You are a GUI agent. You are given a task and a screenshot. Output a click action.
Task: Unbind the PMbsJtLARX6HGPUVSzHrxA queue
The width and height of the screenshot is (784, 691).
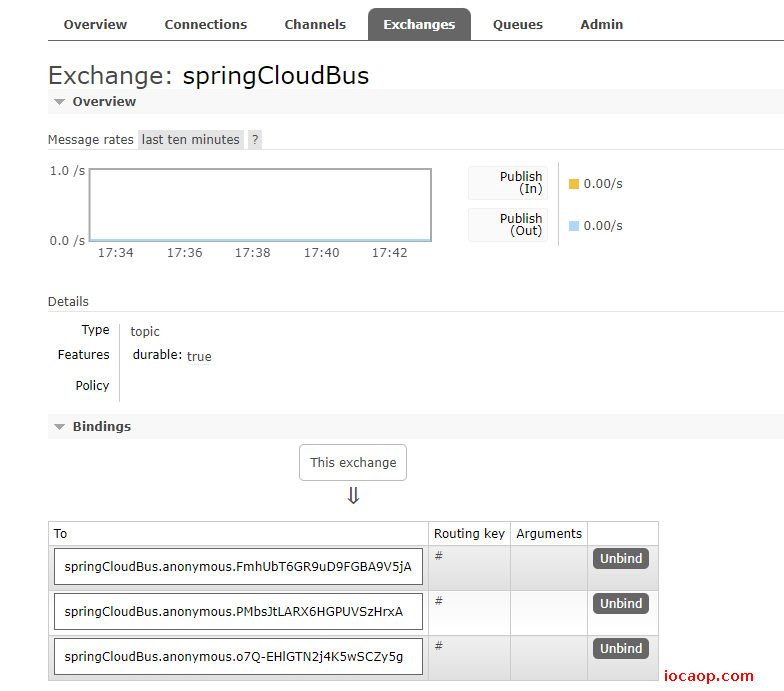click(620, 604)
